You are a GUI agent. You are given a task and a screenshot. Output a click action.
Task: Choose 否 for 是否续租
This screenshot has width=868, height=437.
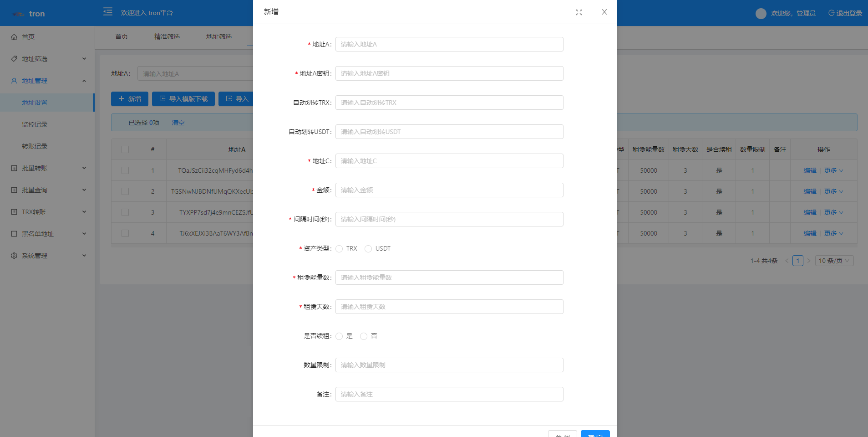(364, 336)
